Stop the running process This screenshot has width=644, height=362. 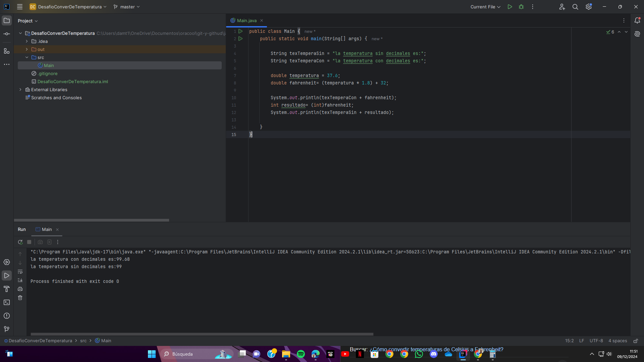tap(29, 242)
